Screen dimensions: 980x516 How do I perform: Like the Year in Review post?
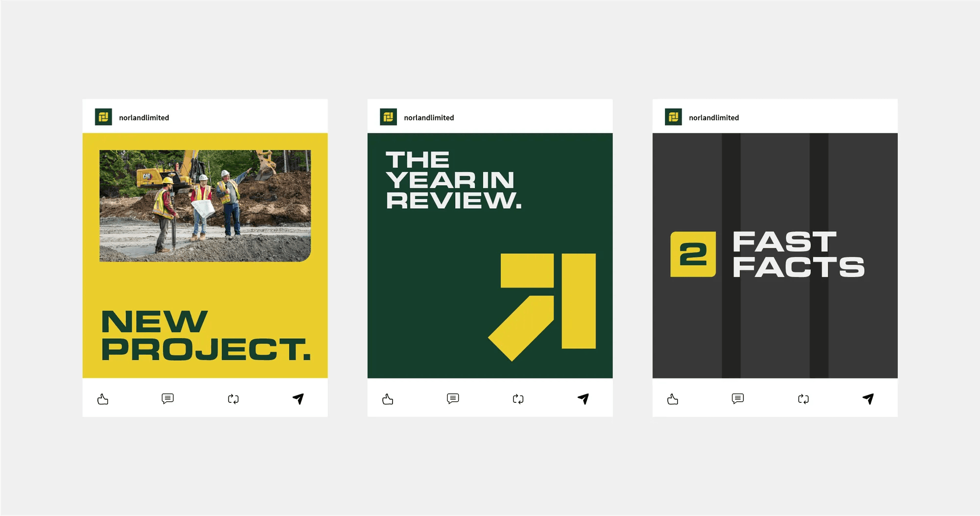pyautogui.click(x=388, y=399)
